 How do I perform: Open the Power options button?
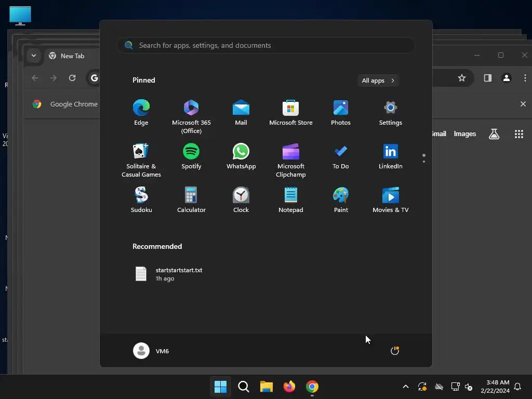tap(395, 351)
